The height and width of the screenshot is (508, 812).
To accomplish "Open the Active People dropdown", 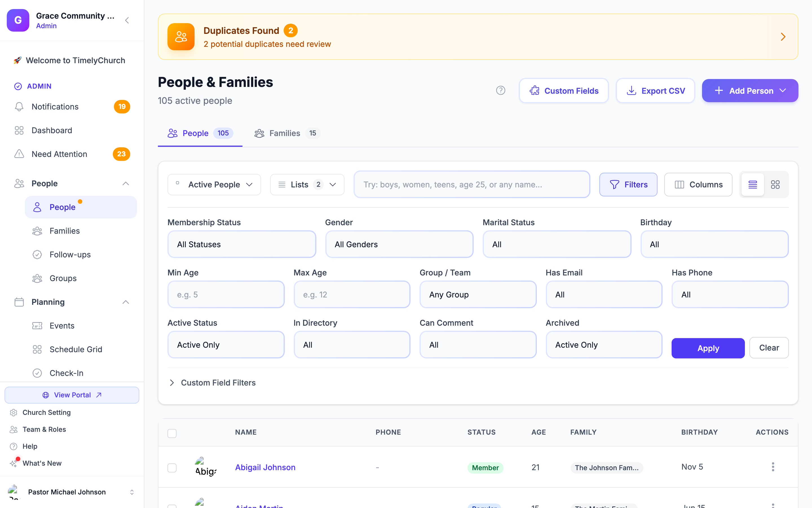I will [214, 185].
